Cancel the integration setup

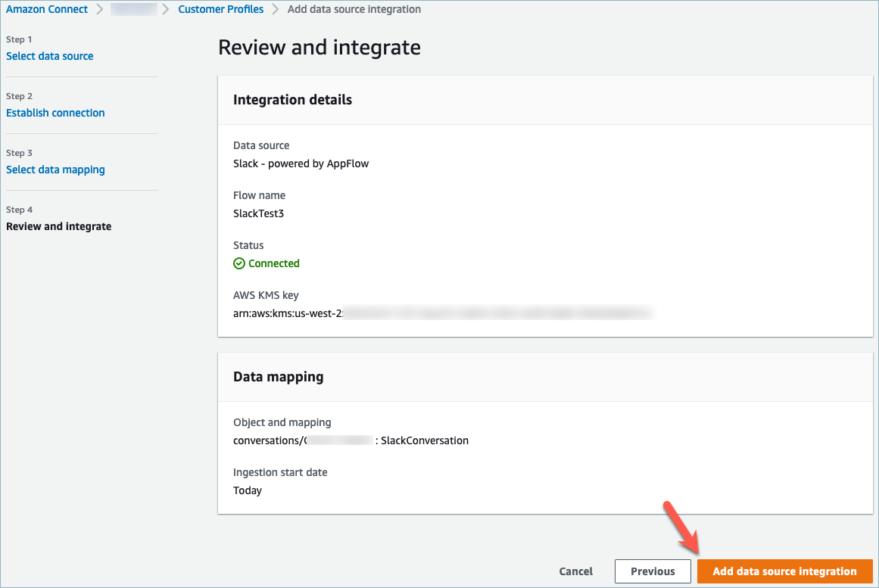pyautogui.click(x=575, y=571)
